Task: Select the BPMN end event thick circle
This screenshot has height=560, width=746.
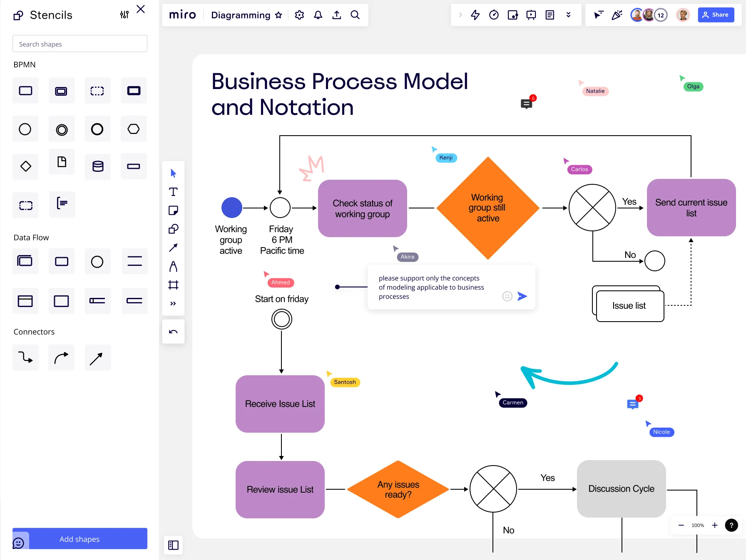Action: coord(97,129)
